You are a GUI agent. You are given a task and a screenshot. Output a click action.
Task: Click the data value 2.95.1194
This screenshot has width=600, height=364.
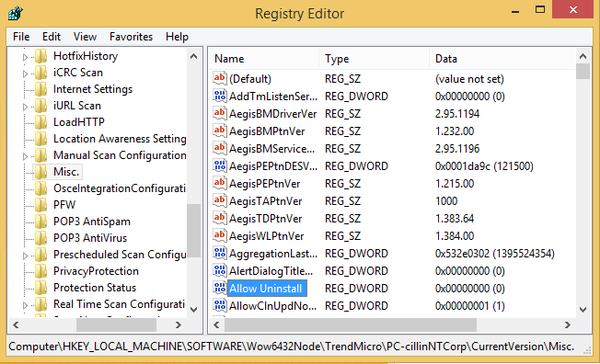coord(457,114)
